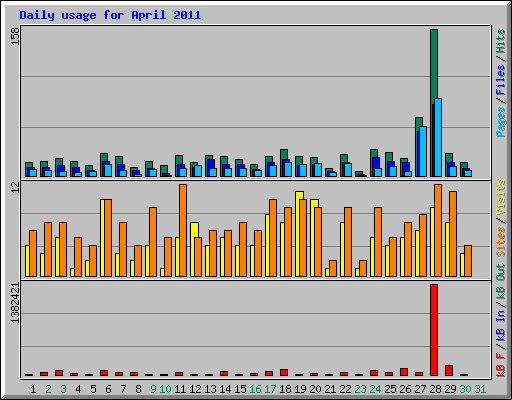
Task: Click day label 12 on the x-axis
Action: point(195,389)
